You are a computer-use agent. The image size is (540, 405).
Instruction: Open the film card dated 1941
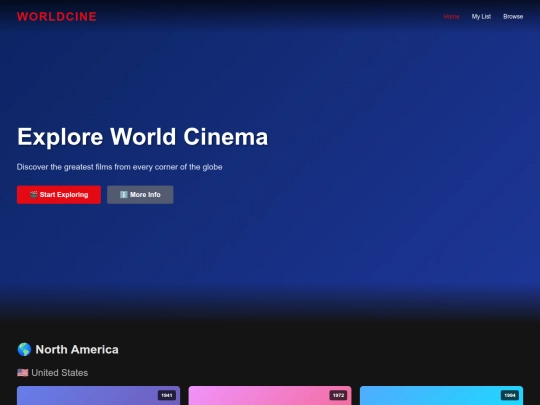[98, 395]
